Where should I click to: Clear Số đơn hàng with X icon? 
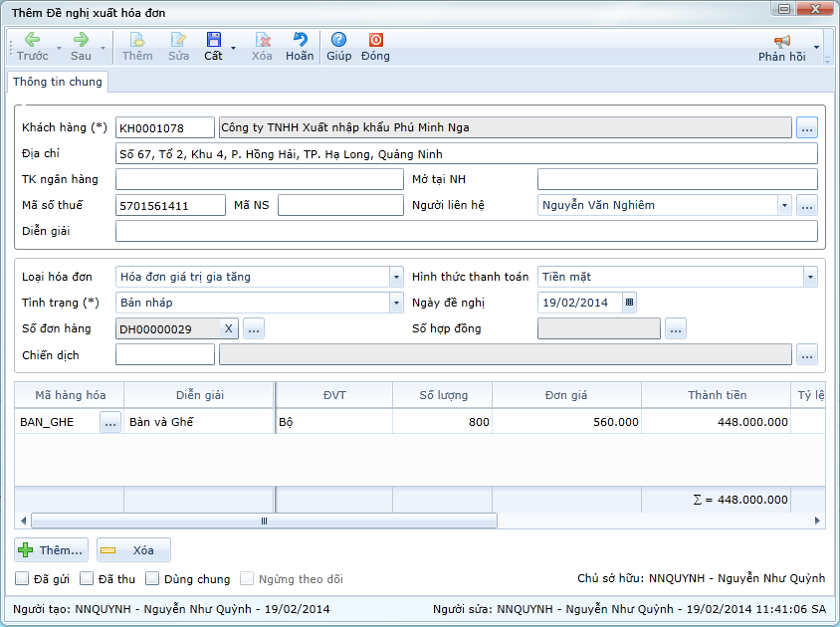(x=228, y=328)
